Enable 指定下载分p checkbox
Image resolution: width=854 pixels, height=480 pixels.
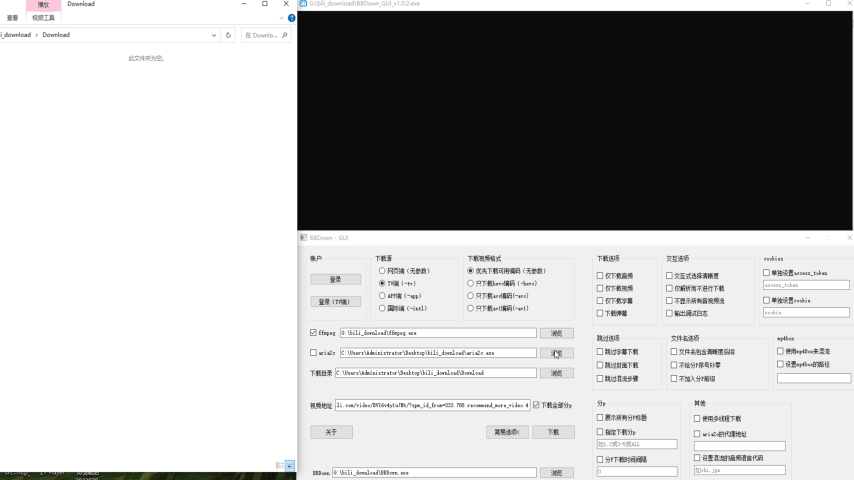(600, 432)
